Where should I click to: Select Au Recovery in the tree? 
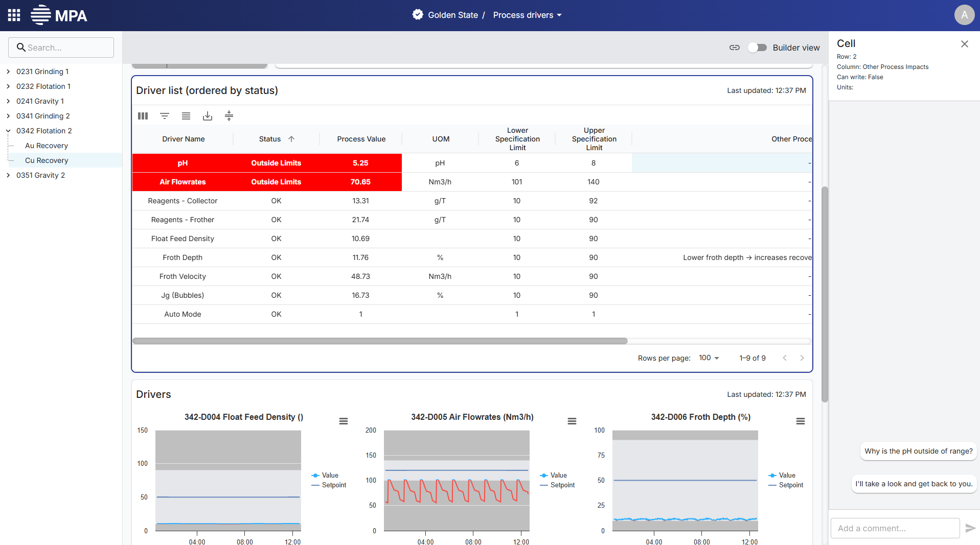coord(47,146)
